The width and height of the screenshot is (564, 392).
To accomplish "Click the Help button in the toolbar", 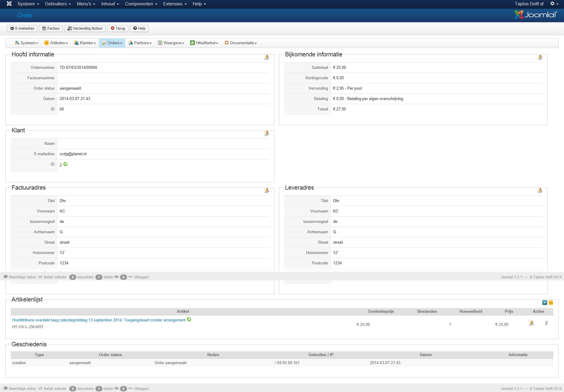I will coord(139,28).
